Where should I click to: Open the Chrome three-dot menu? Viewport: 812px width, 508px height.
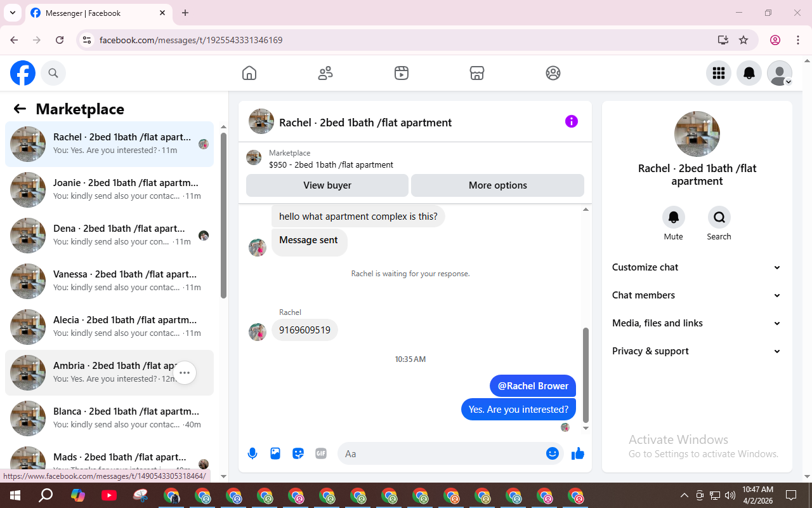click(x=798, y=40)
